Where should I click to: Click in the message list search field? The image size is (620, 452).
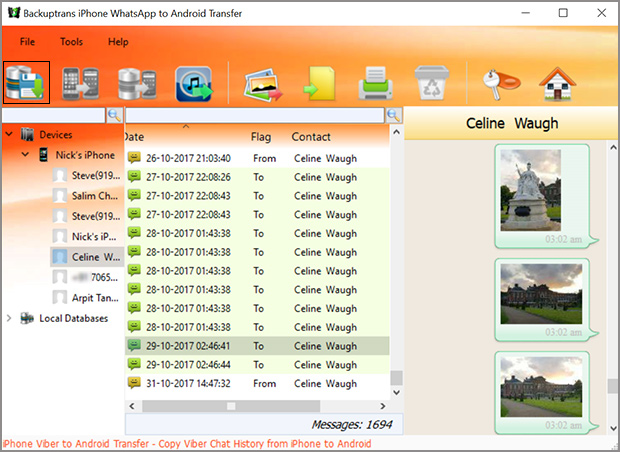tap(255, 115)
